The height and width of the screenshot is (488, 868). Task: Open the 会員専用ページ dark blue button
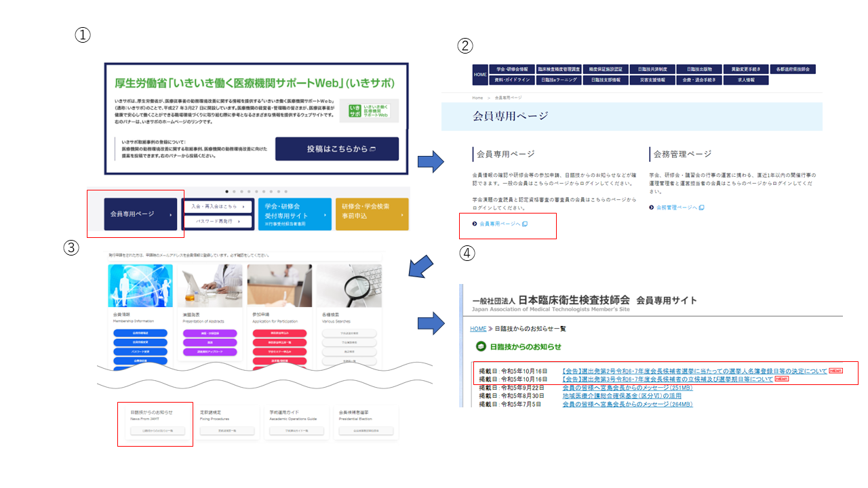pos(142,214)
